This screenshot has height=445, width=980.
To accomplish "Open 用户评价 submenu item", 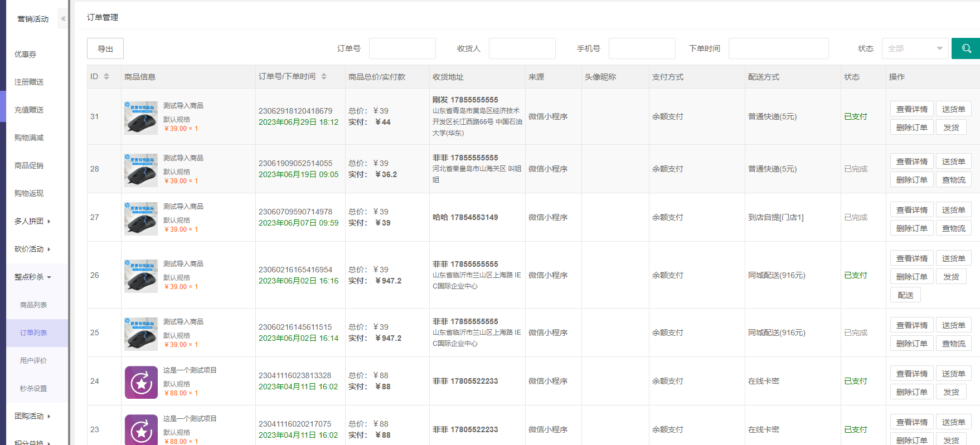I will click(x=33, y=360).
